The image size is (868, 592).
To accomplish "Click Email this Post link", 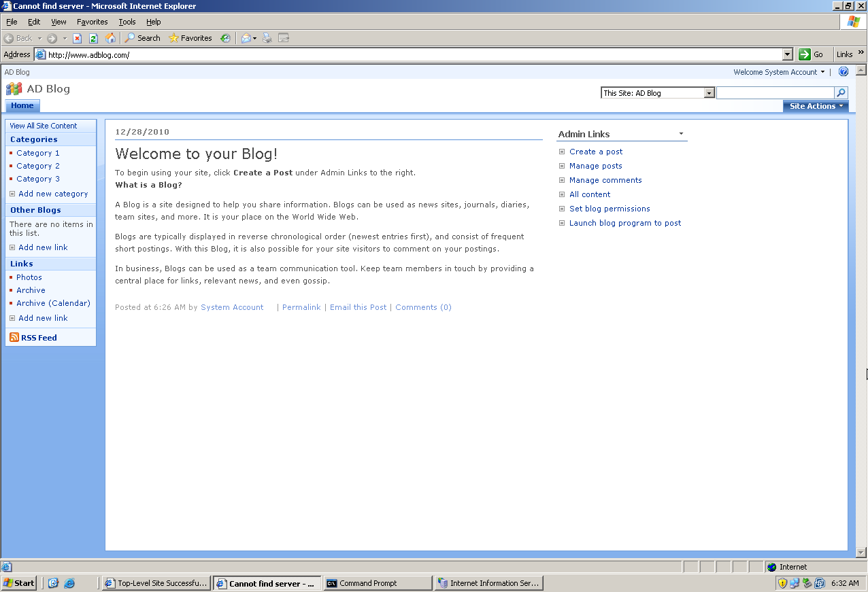I will [x=358, y=307].
